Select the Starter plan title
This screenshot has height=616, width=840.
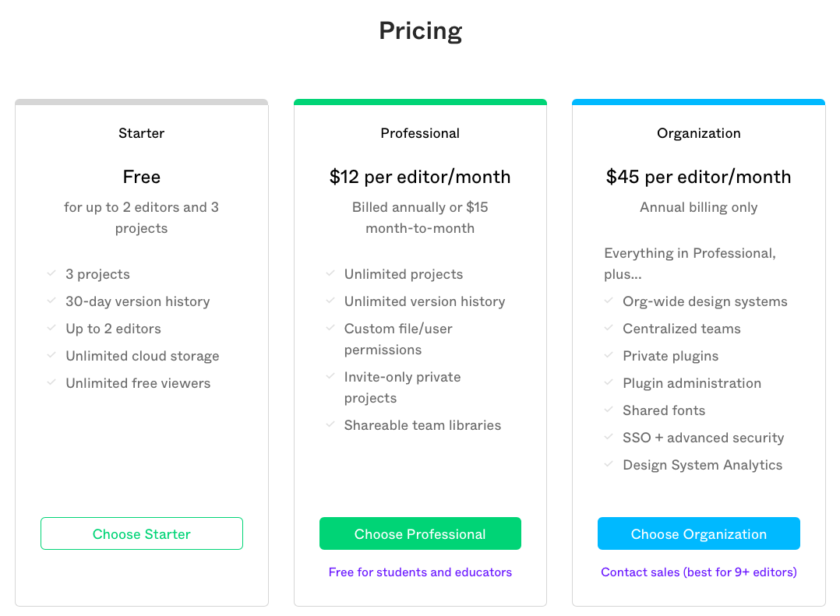pyautogui.click(x=142, y=133)
